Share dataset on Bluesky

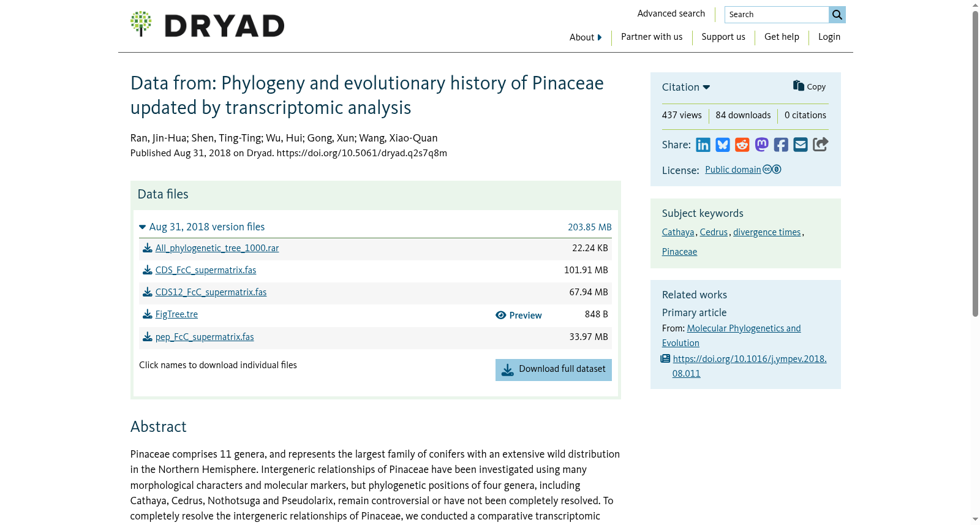[723, 145]
